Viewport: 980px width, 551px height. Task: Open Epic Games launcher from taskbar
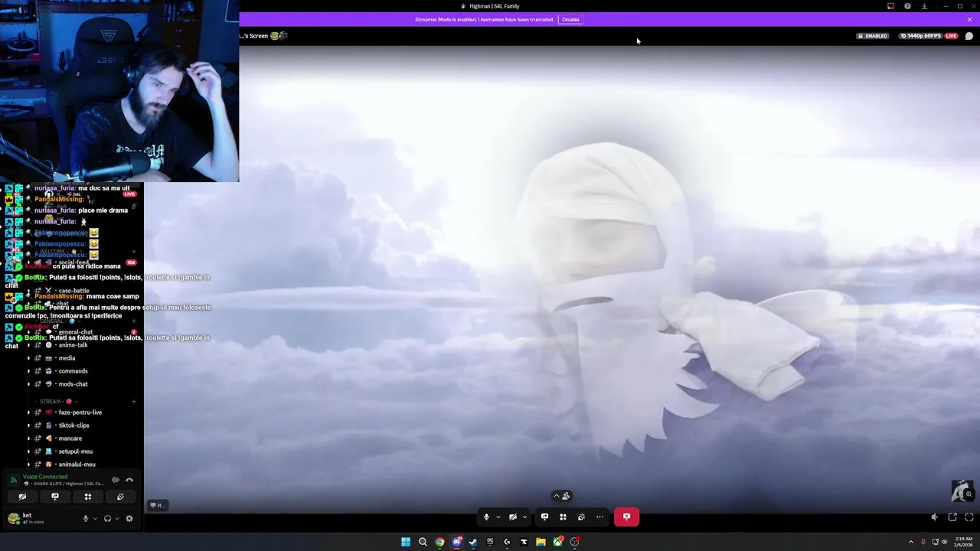pos(490,542)
